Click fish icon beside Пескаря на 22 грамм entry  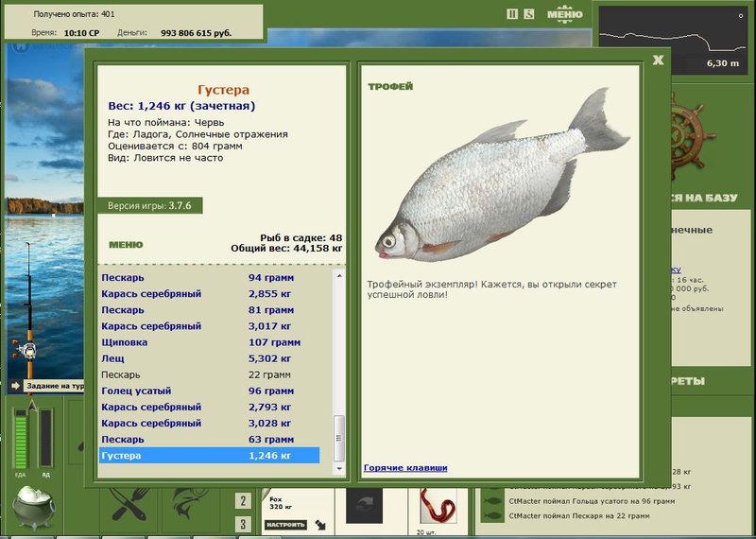click(492, 516)
